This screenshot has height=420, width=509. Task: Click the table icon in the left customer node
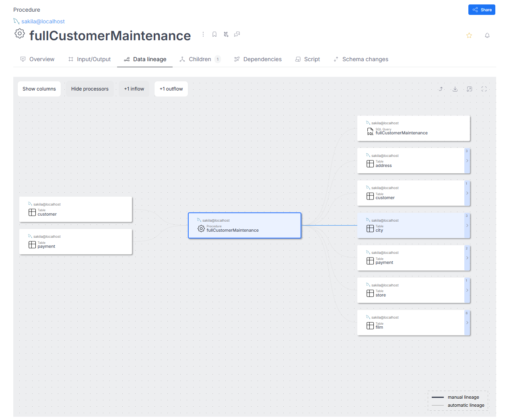click(x=32, y=212)
